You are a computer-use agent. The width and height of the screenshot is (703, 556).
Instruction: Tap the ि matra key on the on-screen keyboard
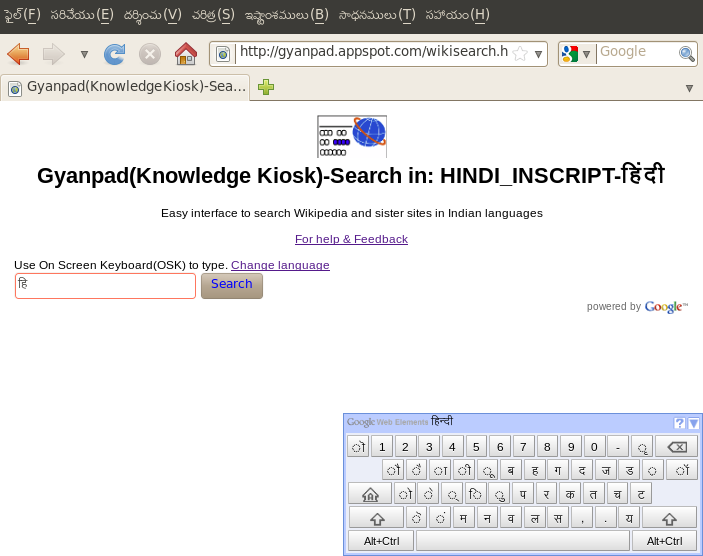pyautogui.click(x=475, y=494)
